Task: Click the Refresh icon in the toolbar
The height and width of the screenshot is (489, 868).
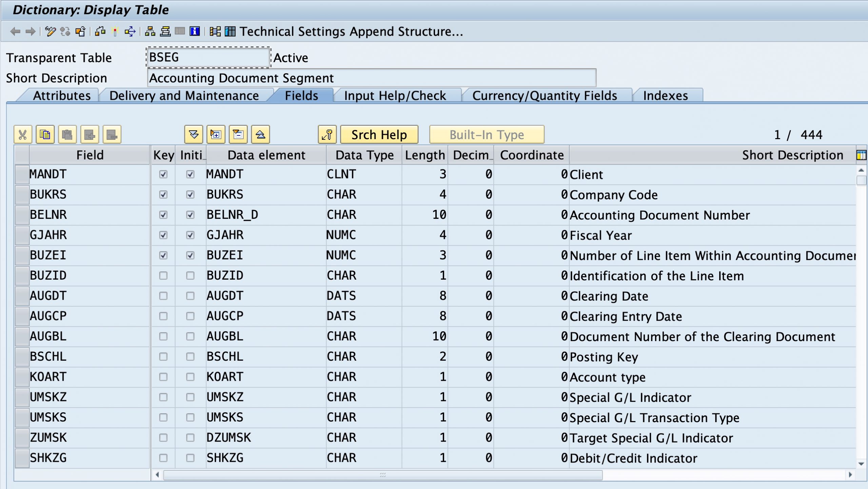Action: [x=65, y=32]
